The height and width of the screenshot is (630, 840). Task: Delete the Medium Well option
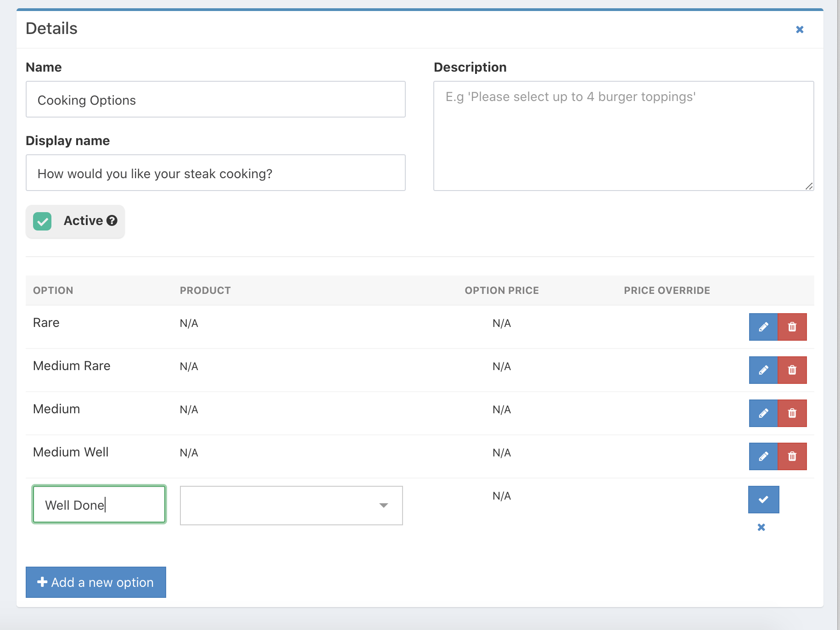tap(792, 456)
